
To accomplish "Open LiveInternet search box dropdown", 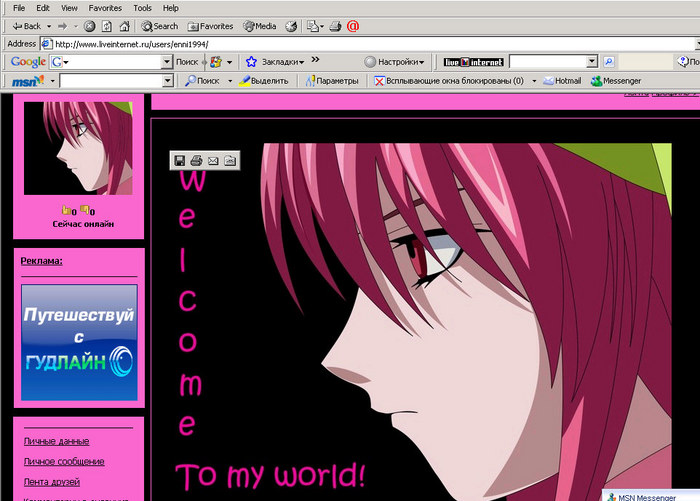I will (592, 62).
